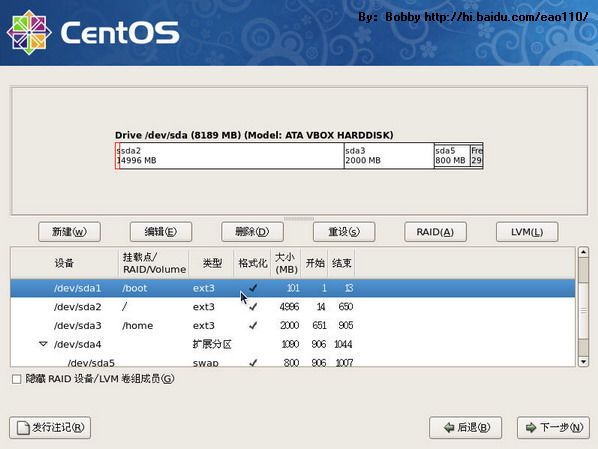Select the /dev/sda3 row
The height and width of the screenshot is (449, 598).
(x=293, y=325)
